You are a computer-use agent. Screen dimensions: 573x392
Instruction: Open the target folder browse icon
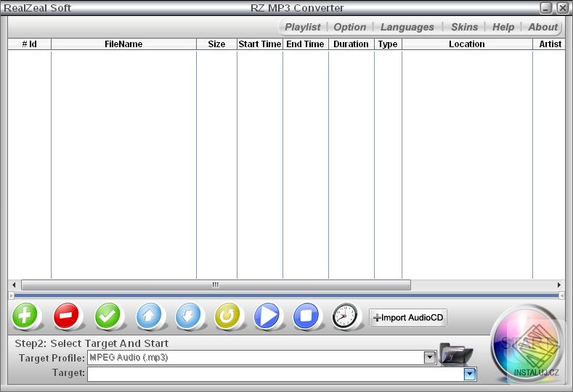pos(455,354)
